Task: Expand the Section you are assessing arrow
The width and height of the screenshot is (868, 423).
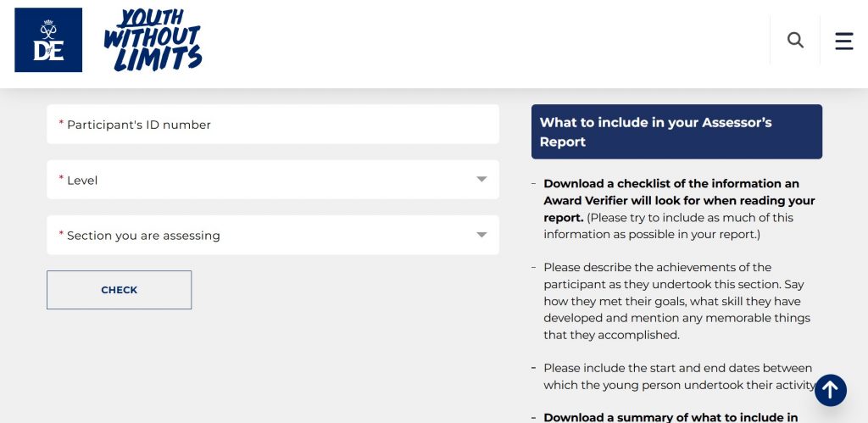Action: 481,235
